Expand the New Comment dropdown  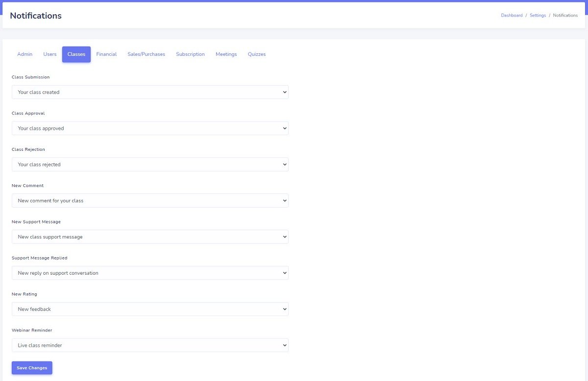(x=150, y=201)
